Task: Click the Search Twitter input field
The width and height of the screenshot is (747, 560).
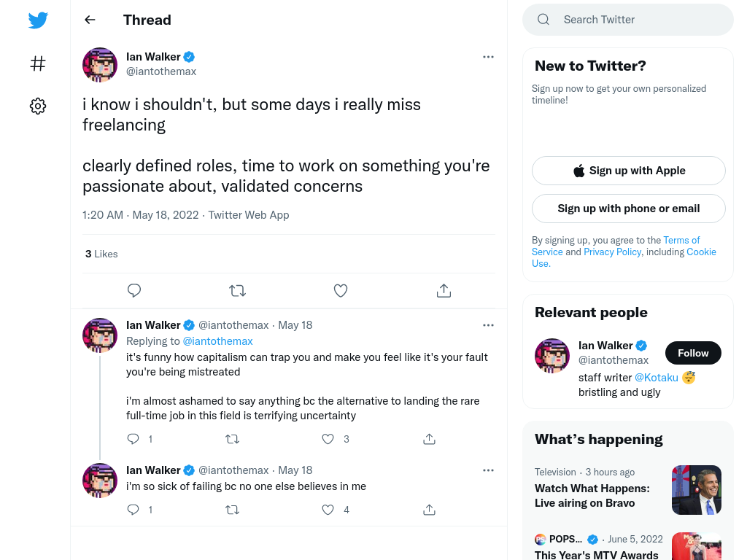Action: (628, 20)
